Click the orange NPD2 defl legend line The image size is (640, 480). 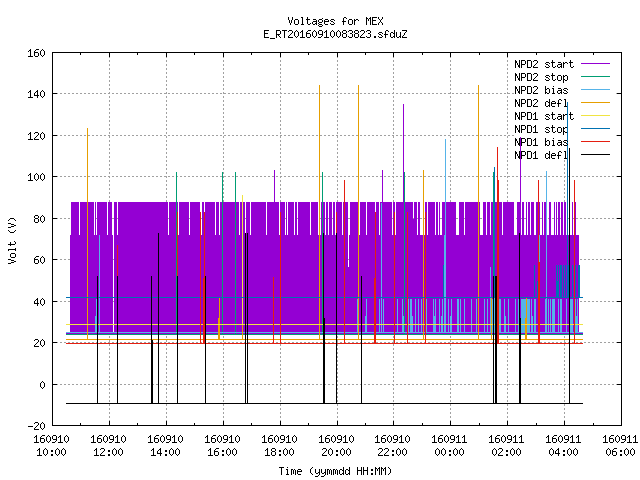(596, 103)
